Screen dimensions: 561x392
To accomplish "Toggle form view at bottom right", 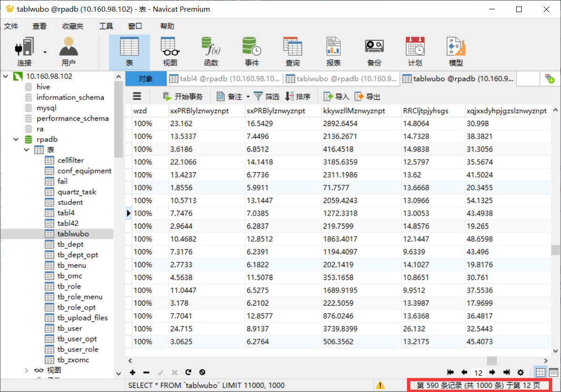I will pos(554,372).
